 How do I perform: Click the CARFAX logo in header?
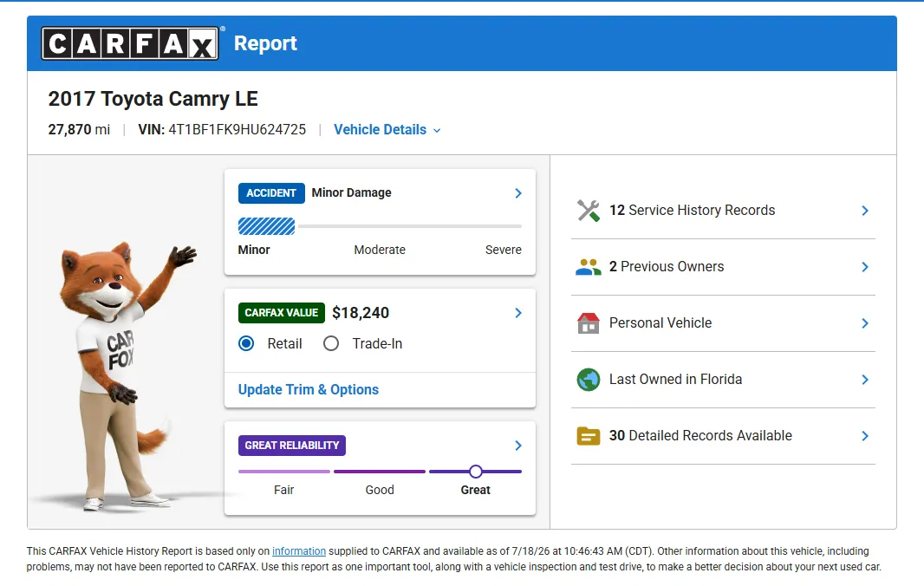tap(130, 43)
